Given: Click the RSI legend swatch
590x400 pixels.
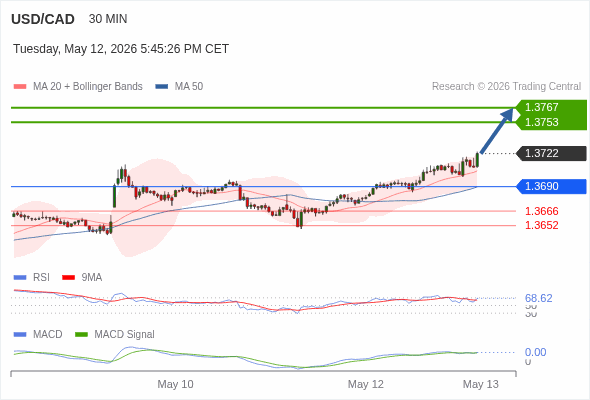Looking at the screenshot, I should (x=20, y=278).
